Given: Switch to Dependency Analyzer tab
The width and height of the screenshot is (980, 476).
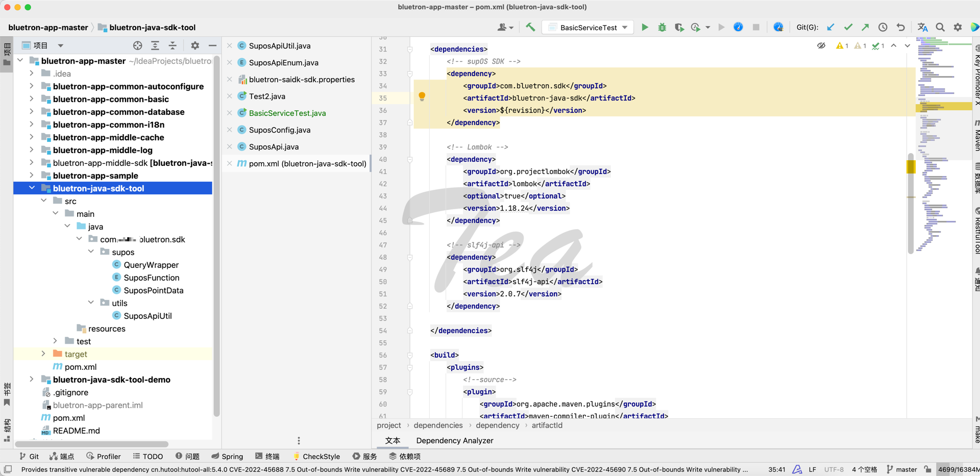Looking at the screenshot, I should pyautogui.click(x=454, y=441).
